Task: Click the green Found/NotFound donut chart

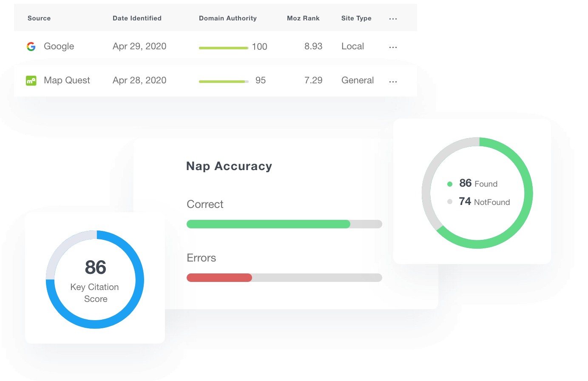Action: 477,193
